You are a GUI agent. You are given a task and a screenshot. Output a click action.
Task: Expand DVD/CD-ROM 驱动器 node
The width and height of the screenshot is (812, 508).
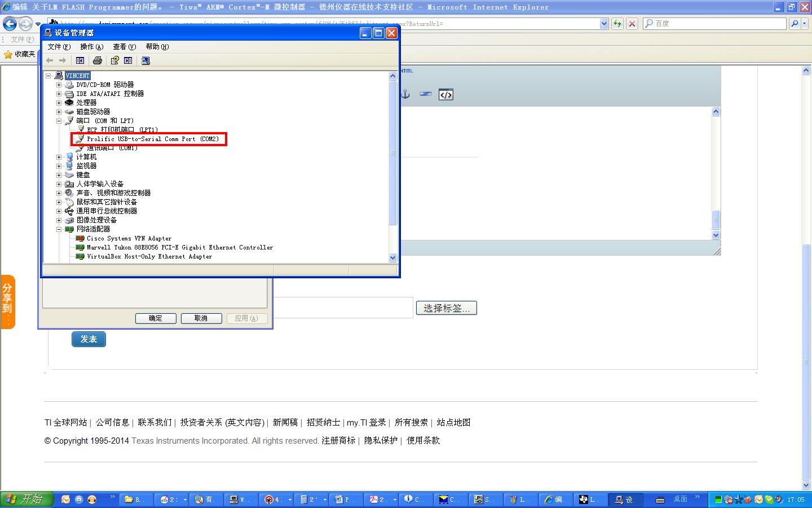point(59,85)
